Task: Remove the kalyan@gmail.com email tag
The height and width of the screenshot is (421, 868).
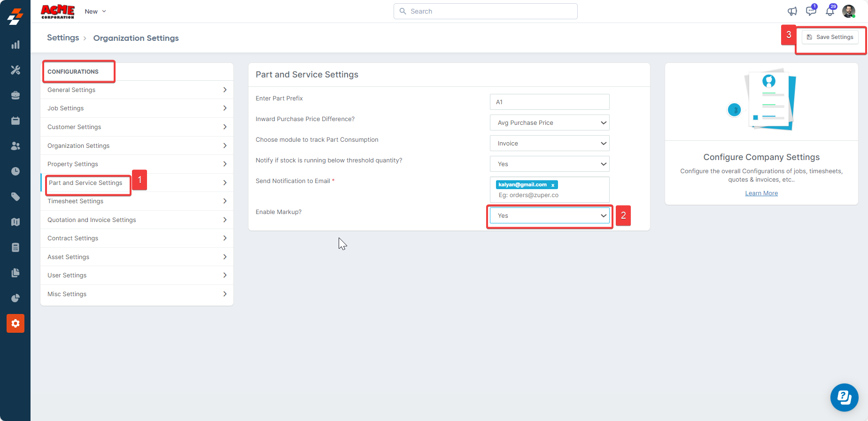Action: click(553, 185)
